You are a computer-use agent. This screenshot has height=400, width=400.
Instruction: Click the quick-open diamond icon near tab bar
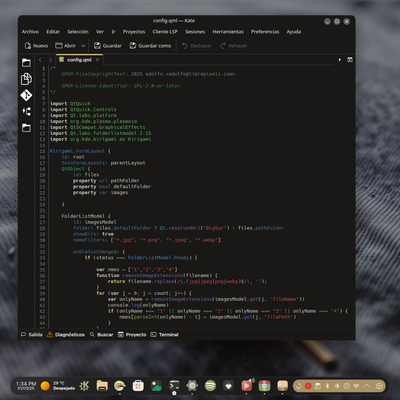tap(340, 60)
